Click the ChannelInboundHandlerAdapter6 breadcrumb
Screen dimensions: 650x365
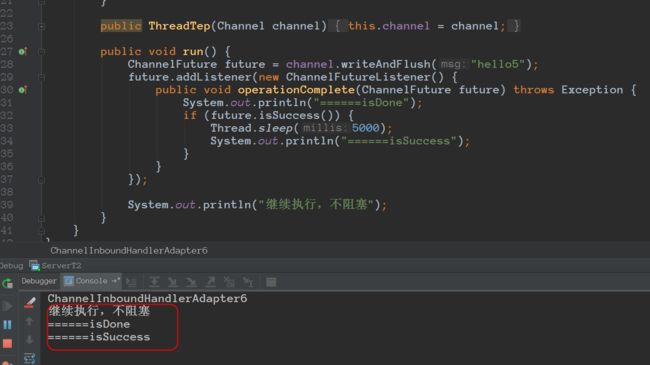tap(129, 251)
